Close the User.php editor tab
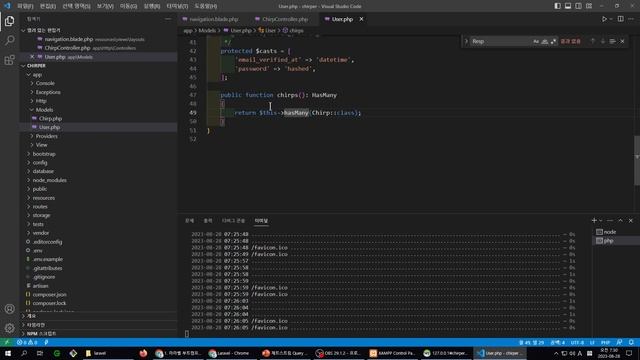Viewport: 640px width, 360px height. click(361, 19)
